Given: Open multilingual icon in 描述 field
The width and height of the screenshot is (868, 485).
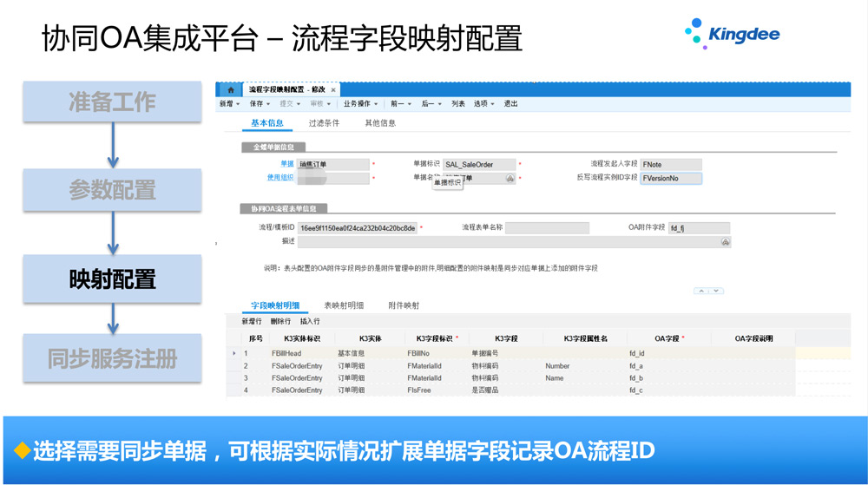Looking at the screenshot, I should tap(725, 242).
